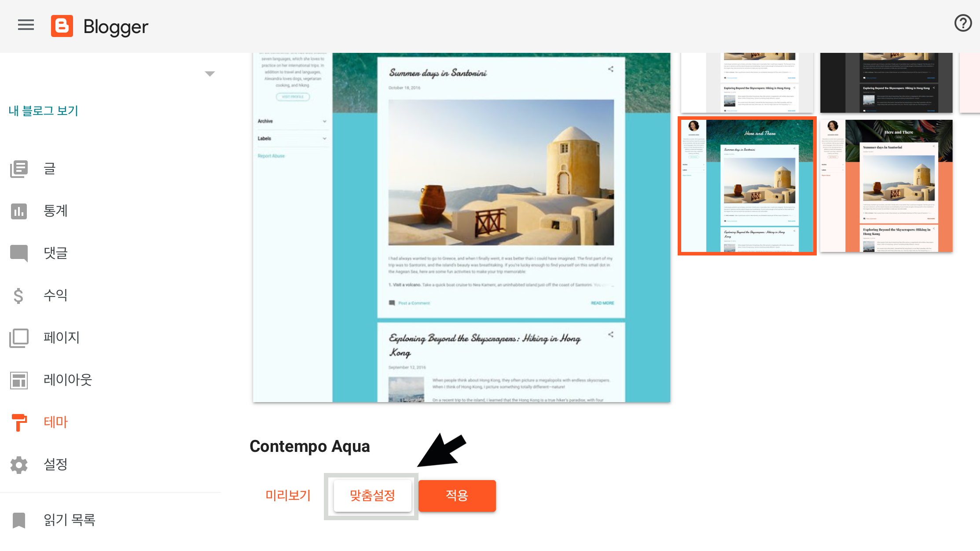This screenshot has height=551, width=980.
Task: Click the Blogger logo icon
Action: click(62, 26)
